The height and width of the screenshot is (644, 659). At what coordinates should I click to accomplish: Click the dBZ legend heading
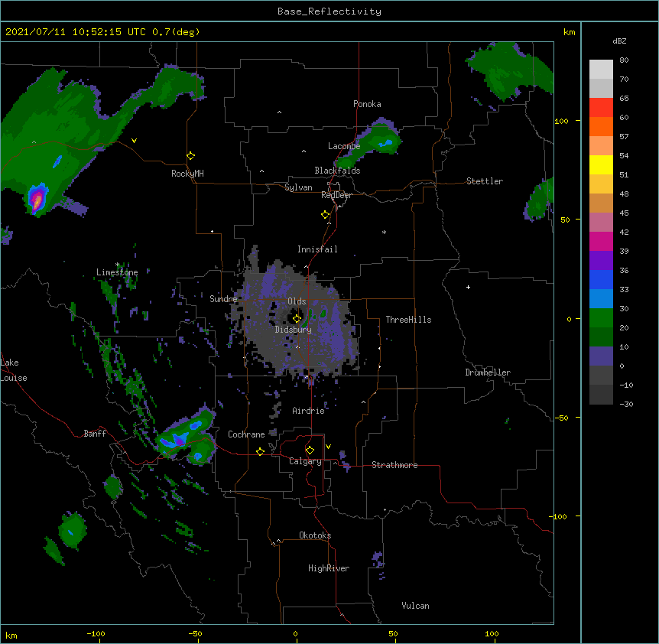619,41
